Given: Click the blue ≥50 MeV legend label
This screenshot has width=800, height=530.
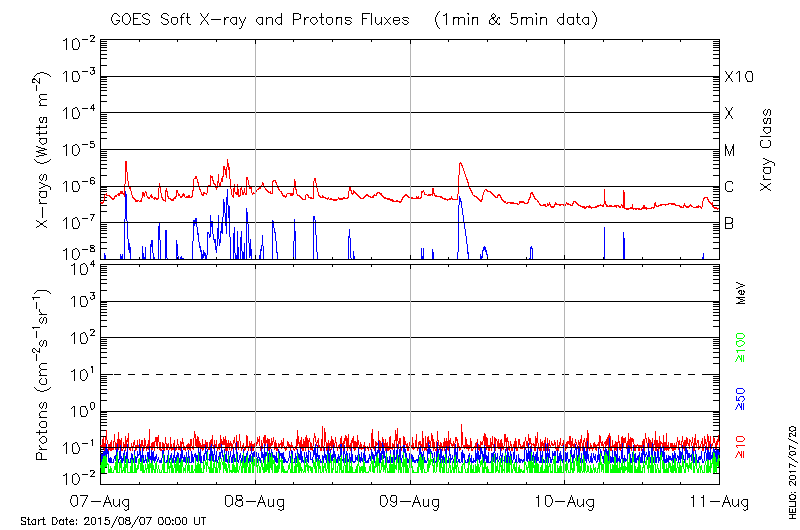Looking at the screenshot, I should (741, 399).
